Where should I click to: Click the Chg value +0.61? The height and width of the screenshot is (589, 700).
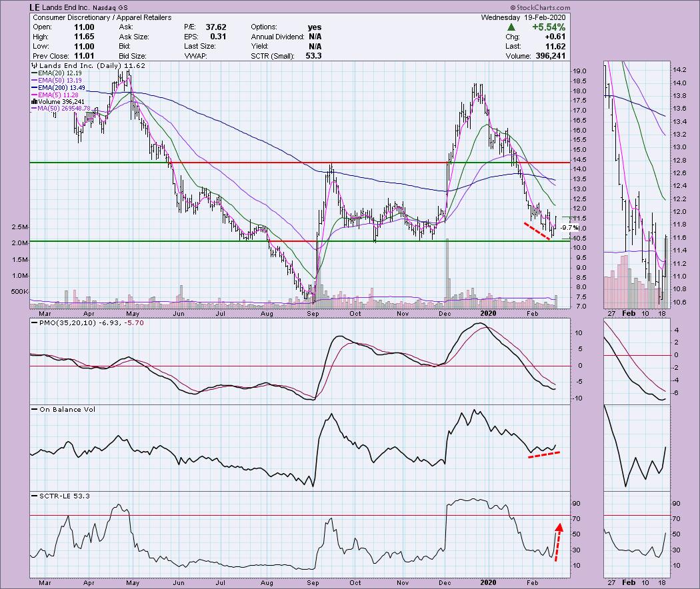click(x=555, y=37)
